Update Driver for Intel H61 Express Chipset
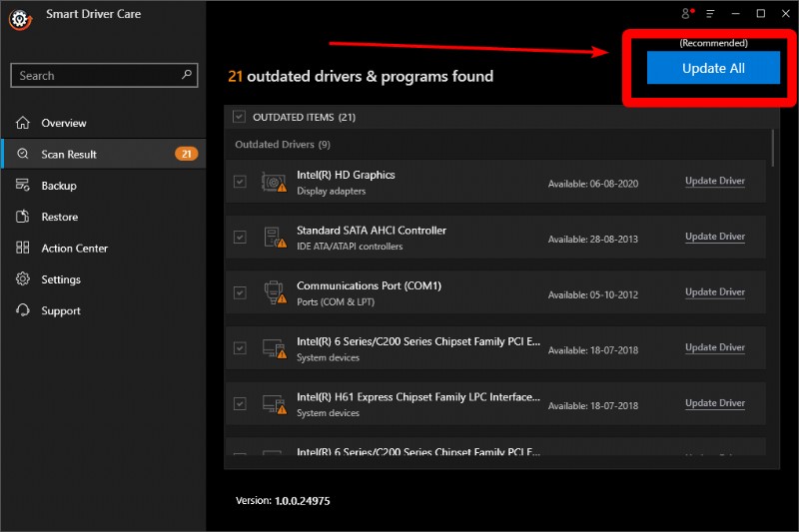The height and width of the screenshot is (532, 799). coord(715,402)
